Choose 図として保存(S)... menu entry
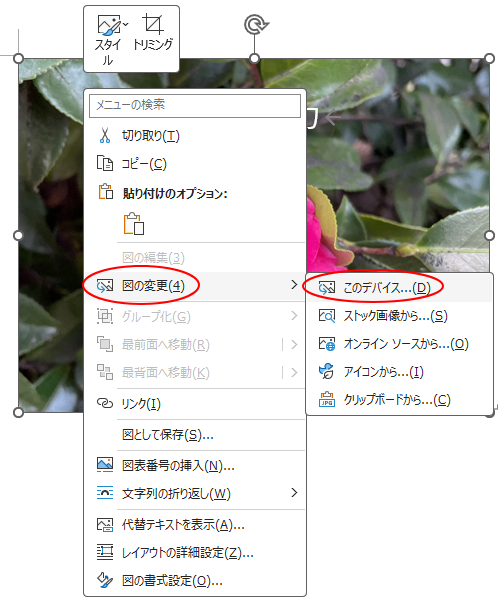The height and width of the screenshot is (602, 503). tap(195, 435)
